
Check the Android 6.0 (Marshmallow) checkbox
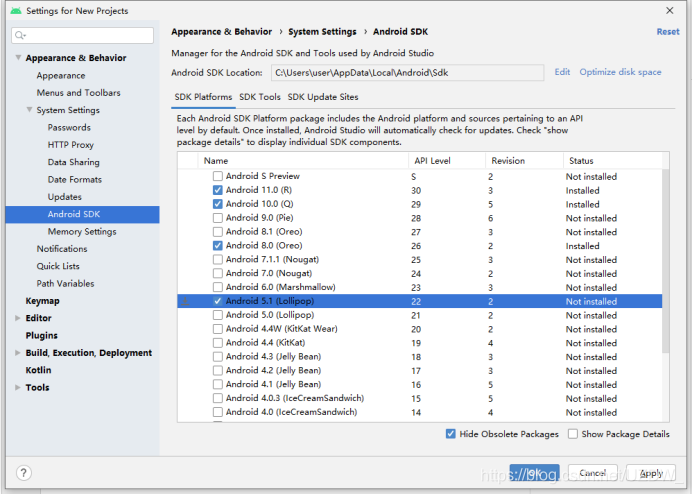[x=217, y=287]
